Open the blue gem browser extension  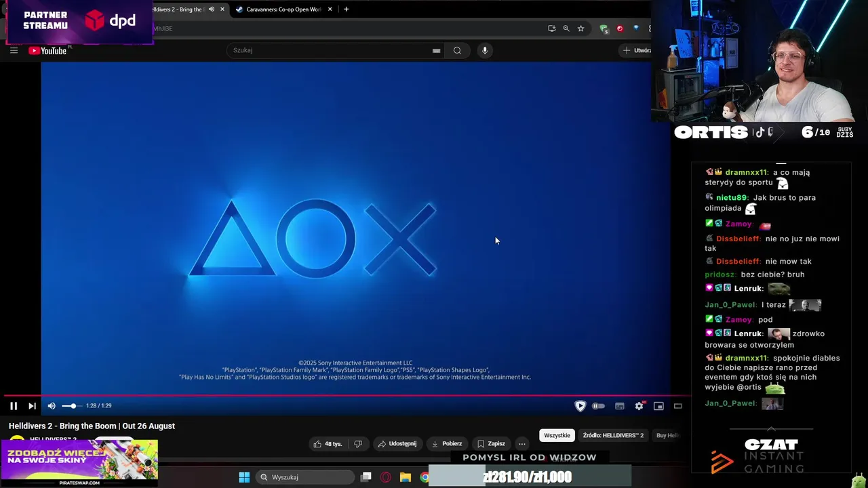click(x=635, y=28)
